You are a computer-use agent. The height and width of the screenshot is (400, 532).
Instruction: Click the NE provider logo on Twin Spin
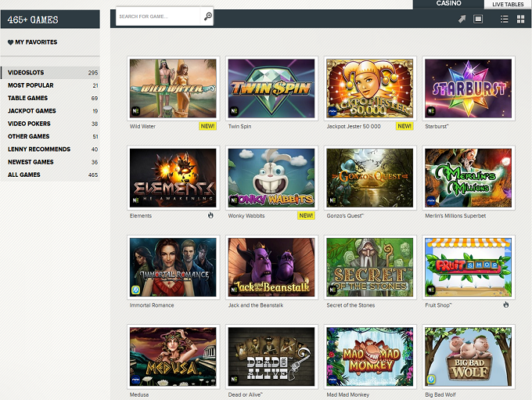click(234, 110)
